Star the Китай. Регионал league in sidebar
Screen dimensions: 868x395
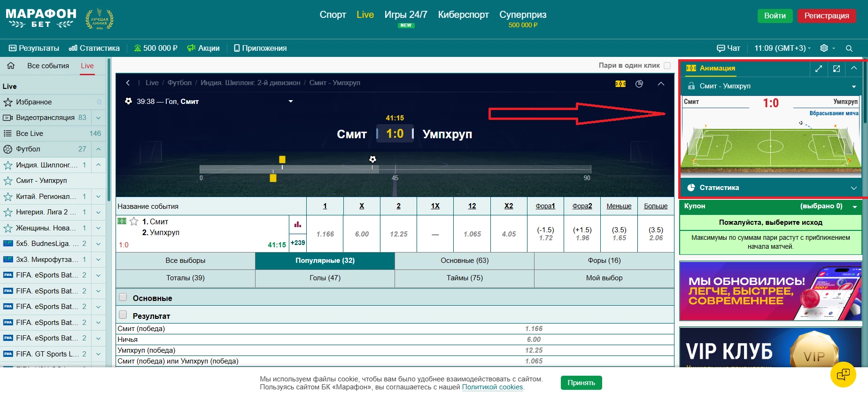(8, 197)
